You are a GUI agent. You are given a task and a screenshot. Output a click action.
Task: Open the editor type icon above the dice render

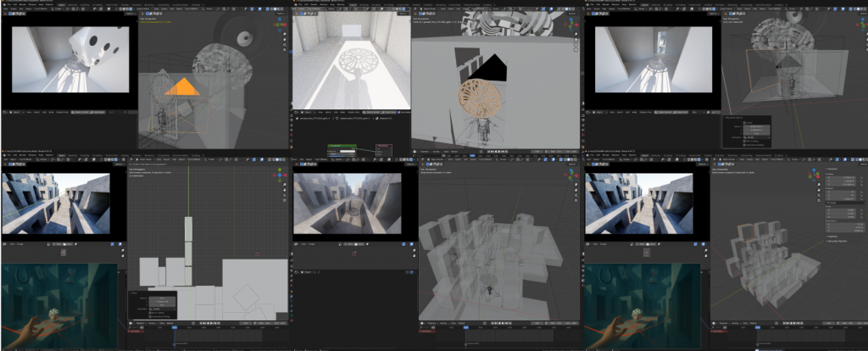click(x=6, y=14)
